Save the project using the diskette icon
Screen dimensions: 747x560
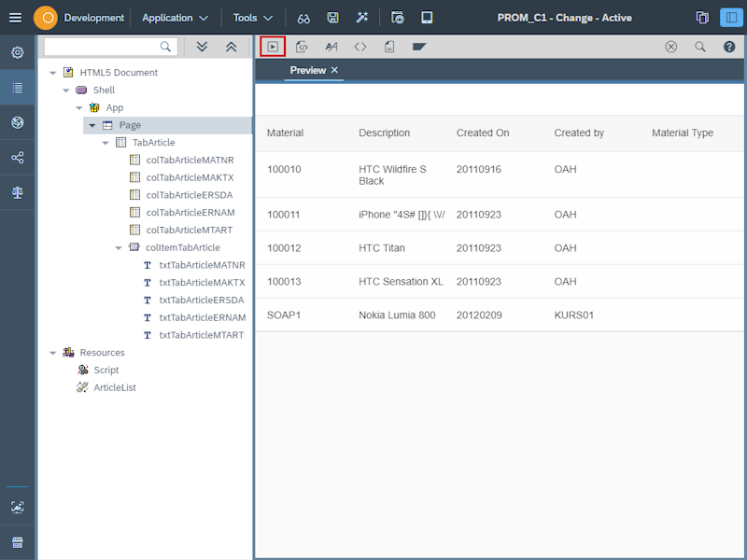click(332, 17)
